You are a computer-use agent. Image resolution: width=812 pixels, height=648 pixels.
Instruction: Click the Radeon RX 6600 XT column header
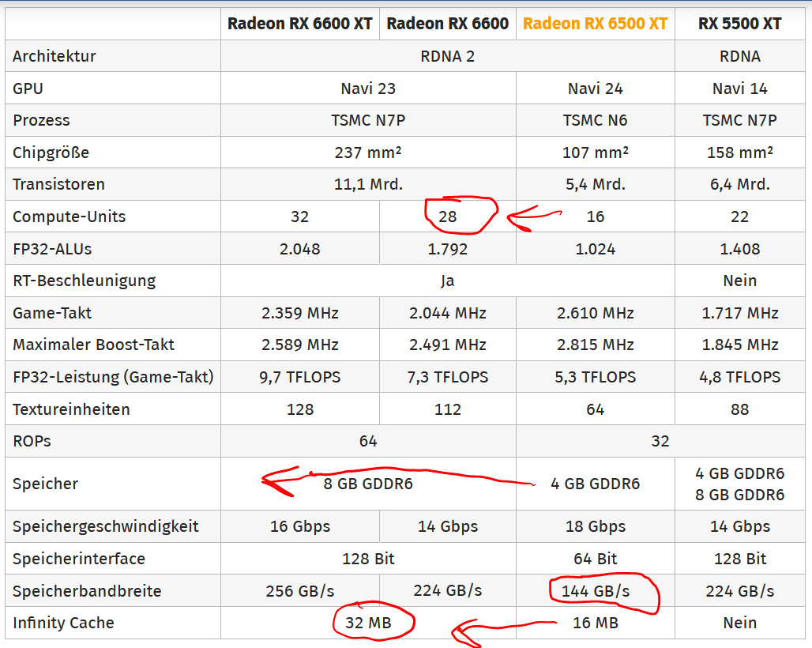coord(300,24)
